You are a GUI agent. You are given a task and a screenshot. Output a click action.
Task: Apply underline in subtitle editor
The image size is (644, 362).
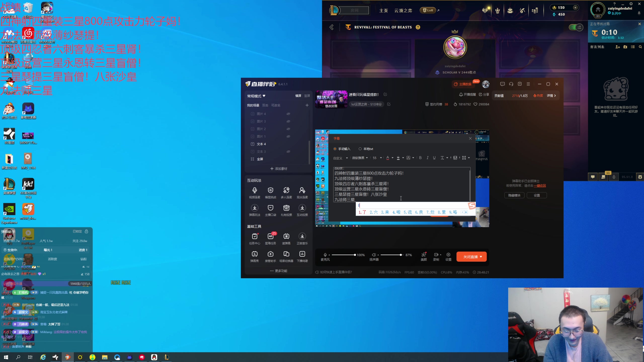click(434, 158)
